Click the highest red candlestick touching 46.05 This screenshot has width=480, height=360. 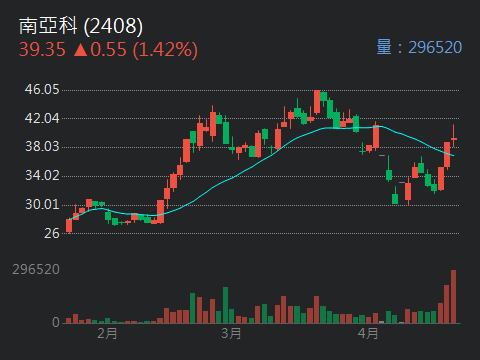(317, 102)
